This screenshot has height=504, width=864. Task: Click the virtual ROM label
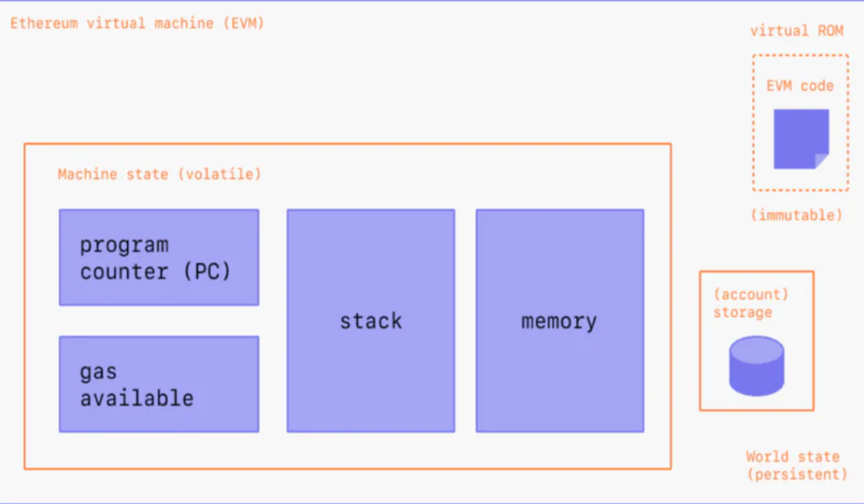797,30
